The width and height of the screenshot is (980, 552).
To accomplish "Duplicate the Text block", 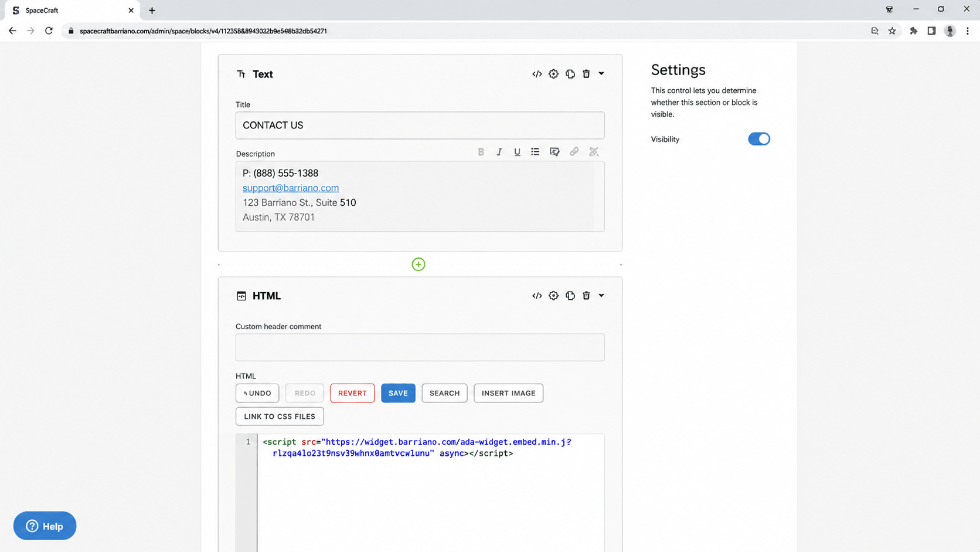I will pos(570,74).
